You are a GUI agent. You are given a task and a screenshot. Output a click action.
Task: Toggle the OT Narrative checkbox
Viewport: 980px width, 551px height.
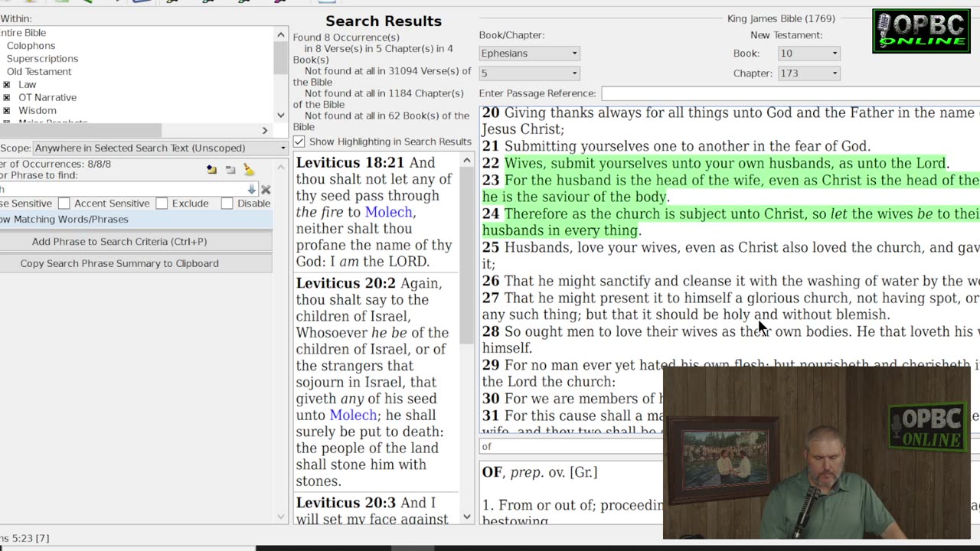(7, 98)
